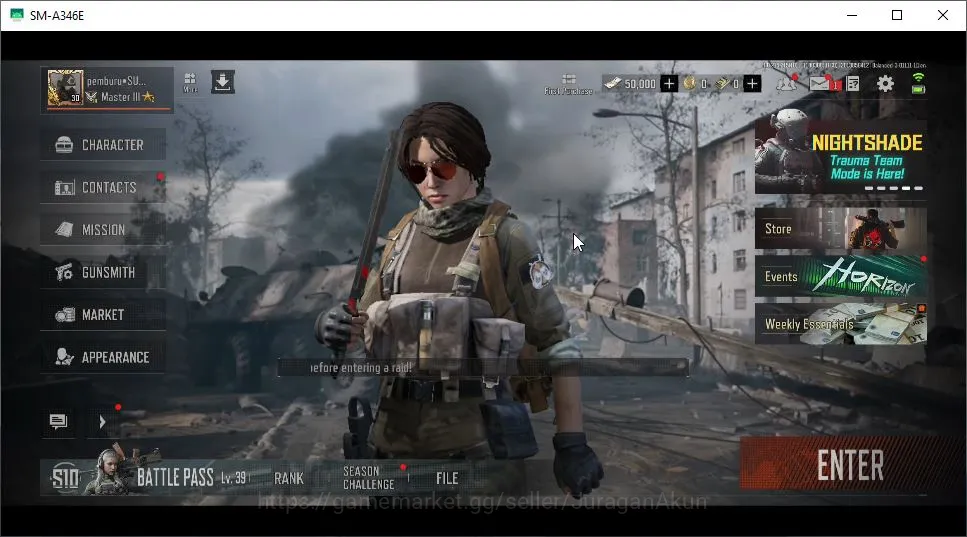The width and height of the screenshot is (967, 537).
Task: Open game settings gear
Action: coord(885,83)
